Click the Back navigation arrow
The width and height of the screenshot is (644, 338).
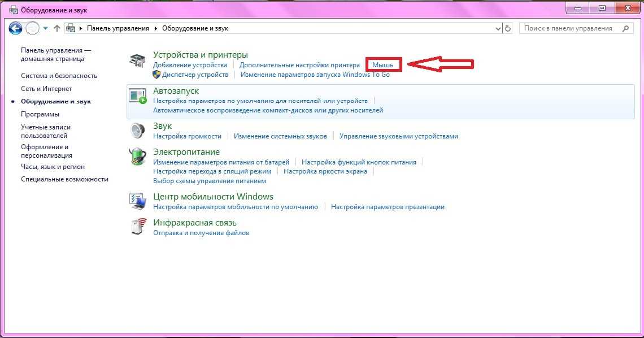[15, 28]
